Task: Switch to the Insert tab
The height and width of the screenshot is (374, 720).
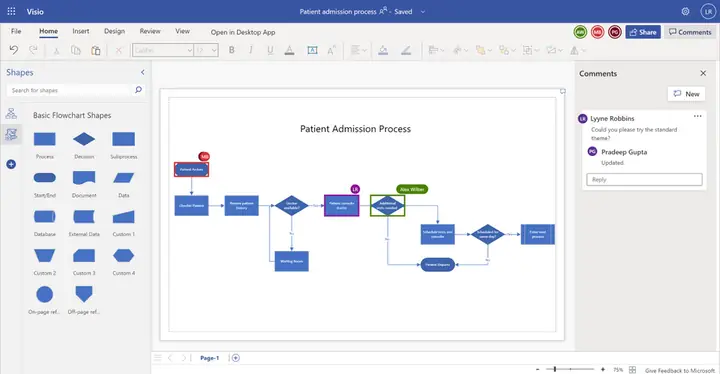Action: point(81,31)
